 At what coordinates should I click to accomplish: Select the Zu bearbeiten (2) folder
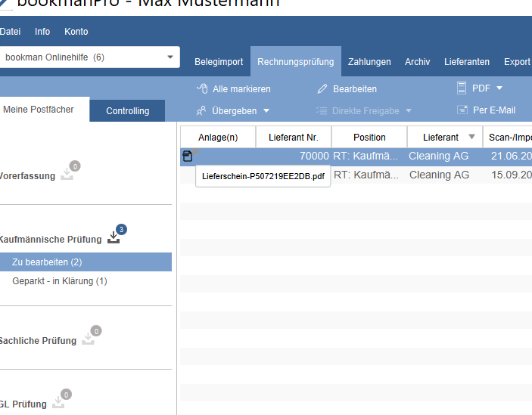86,262
